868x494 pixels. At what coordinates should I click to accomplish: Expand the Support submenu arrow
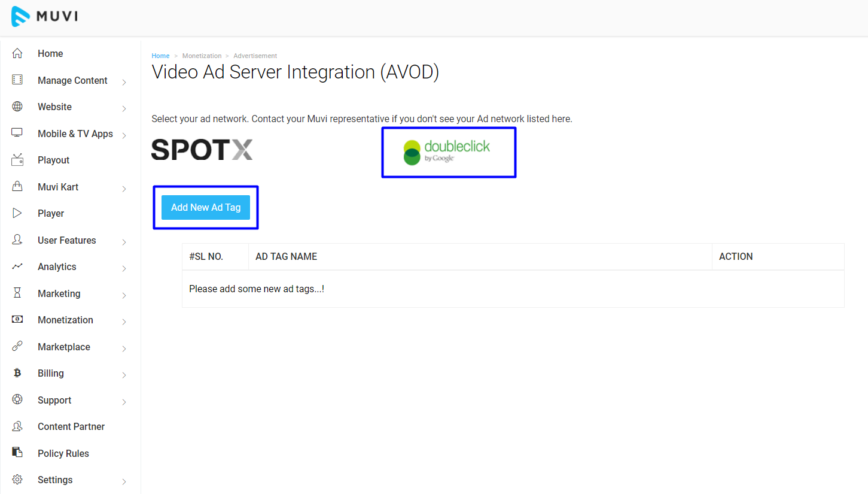point(124,402)
